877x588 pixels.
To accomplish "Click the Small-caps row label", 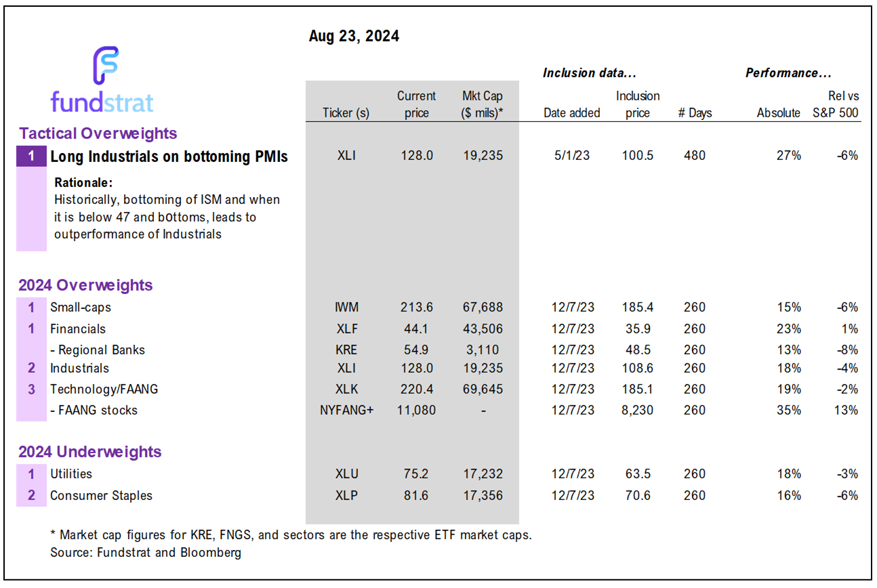I will 80,307.
